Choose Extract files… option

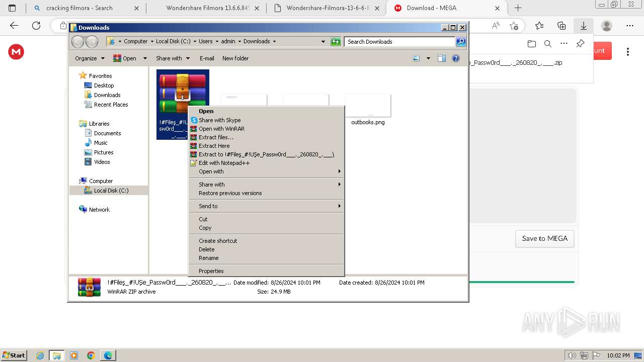(x=216, y=137)
